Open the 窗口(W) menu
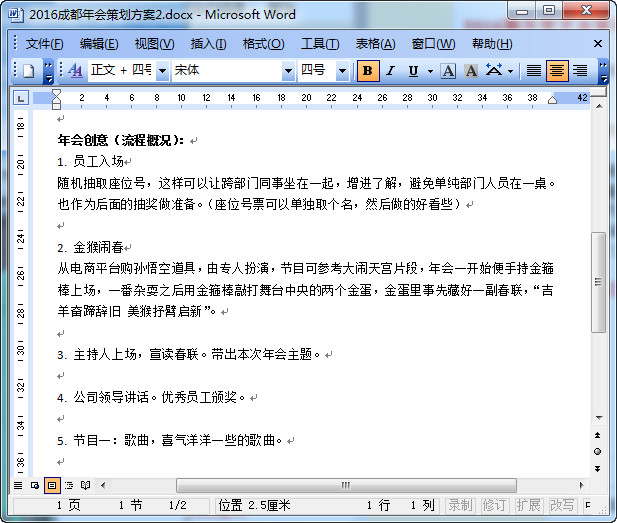This screenshot has width=617, height=523. [x=433, y=44]
